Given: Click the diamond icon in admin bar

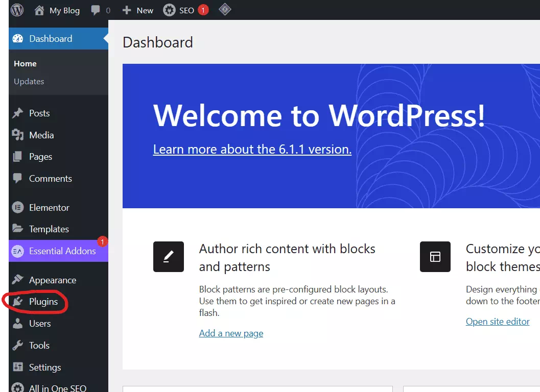Looking at the screenshot, I should (225, 9).
